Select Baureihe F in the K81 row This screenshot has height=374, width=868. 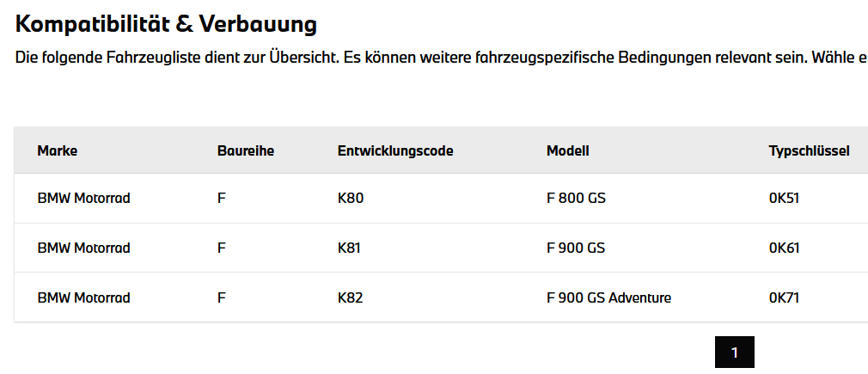pos(222,248)
